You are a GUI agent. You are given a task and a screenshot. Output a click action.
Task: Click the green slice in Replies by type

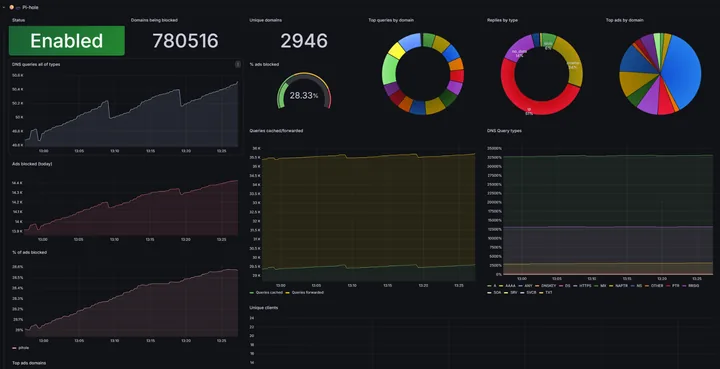coord(548,39)
